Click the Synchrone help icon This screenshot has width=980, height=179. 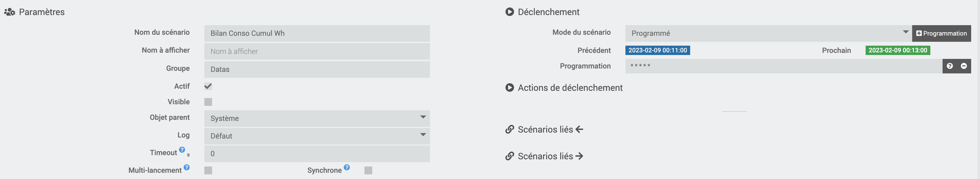[347, 167]
